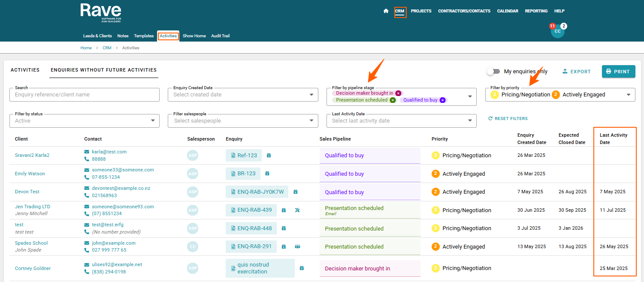Open the Calendar menu item
The height and width of the screenshot is (282, 644).
point(508,11)
